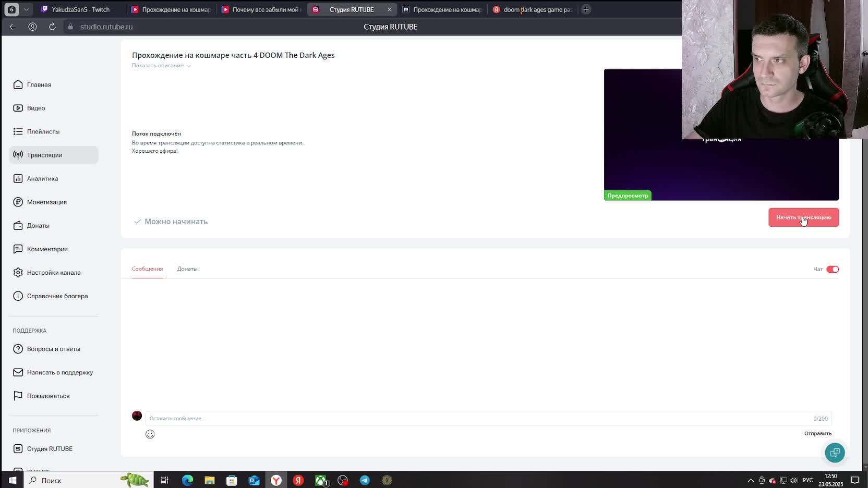Open tab counter 6 button

pyautogui.click(x=11, y=9)
